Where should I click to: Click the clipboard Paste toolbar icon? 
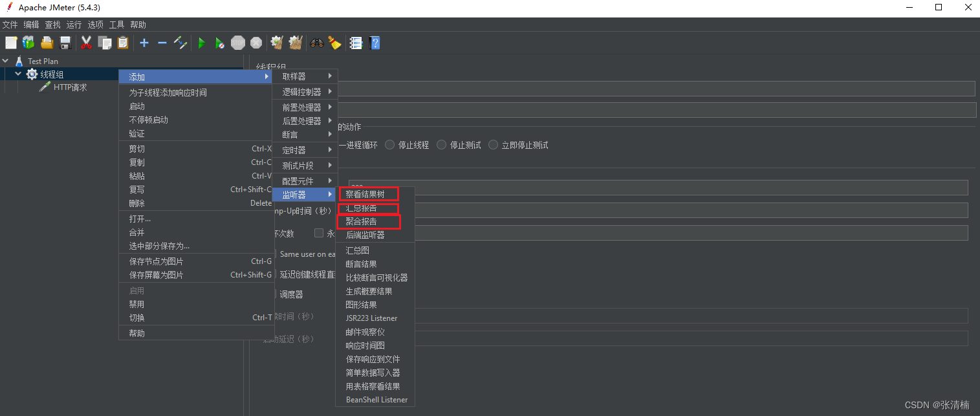(x=123, y=43)
